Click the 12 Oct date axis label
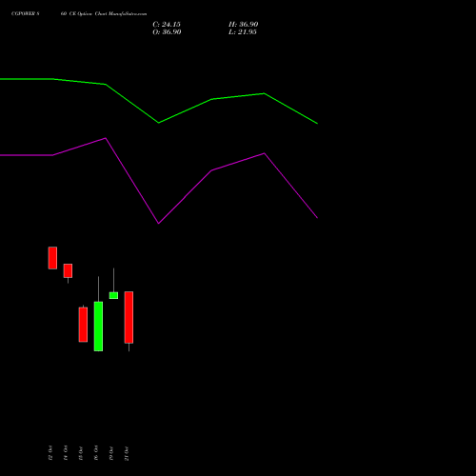 coord(50,453)
